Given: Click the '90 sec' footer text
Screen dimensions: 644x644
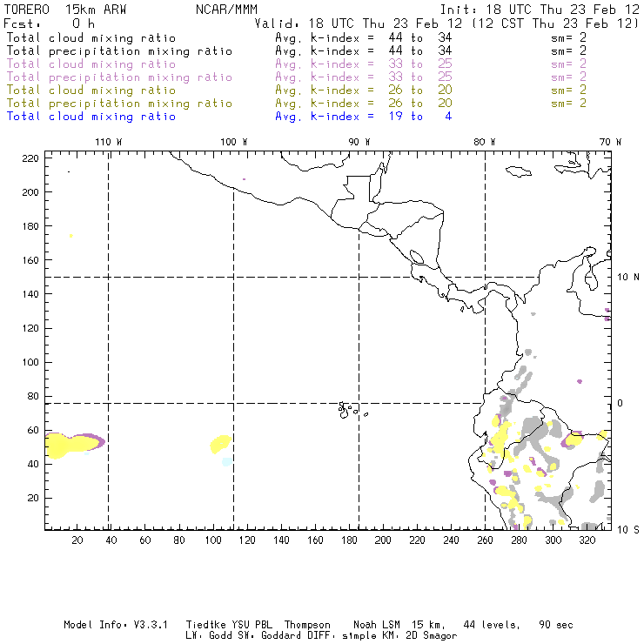Looking at the screenshot, I should point(556,625).
